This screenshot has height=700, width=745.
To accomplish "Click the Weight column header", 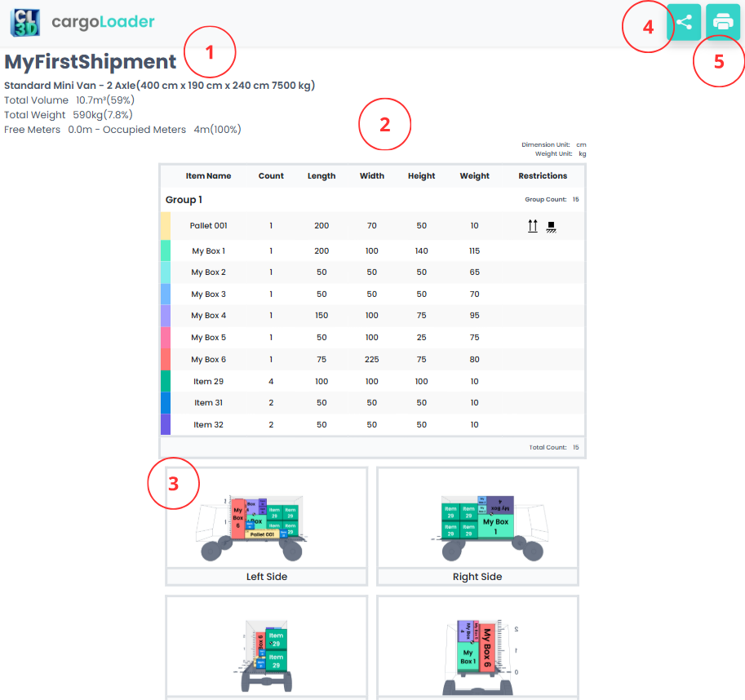I will tap(474, 175).
